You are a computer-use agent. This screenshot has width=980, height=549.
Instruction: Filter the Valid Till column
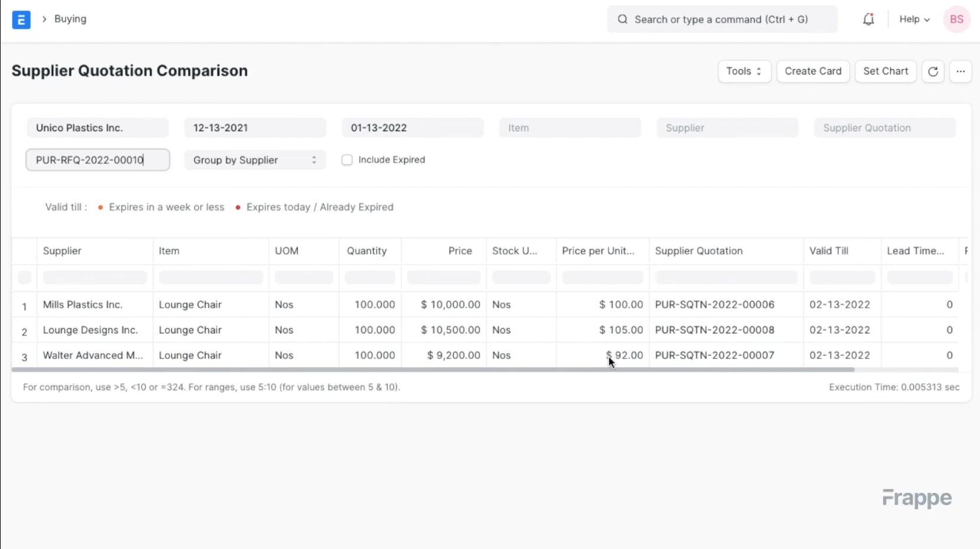pos(842,277)
